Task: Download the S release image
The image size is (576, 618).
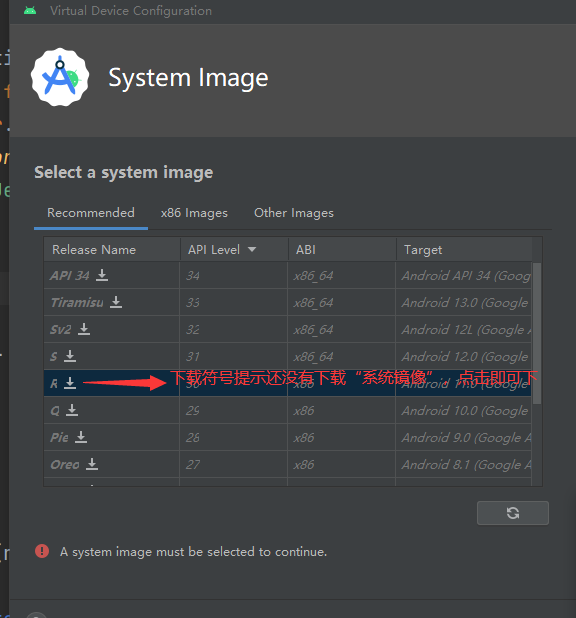Action: 70,356
